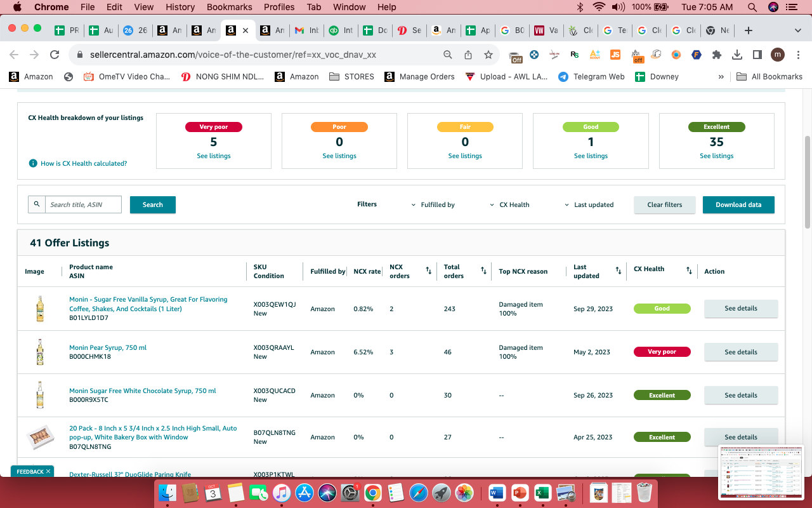The height and width of the screenshot is (508, 812).
Task: Open the Fulfilled by filter dropdown
Action: tap(434, 204)
